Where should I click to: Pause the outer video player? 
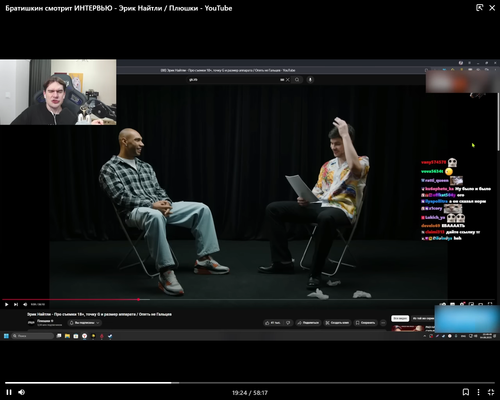(x=9, y=392)
